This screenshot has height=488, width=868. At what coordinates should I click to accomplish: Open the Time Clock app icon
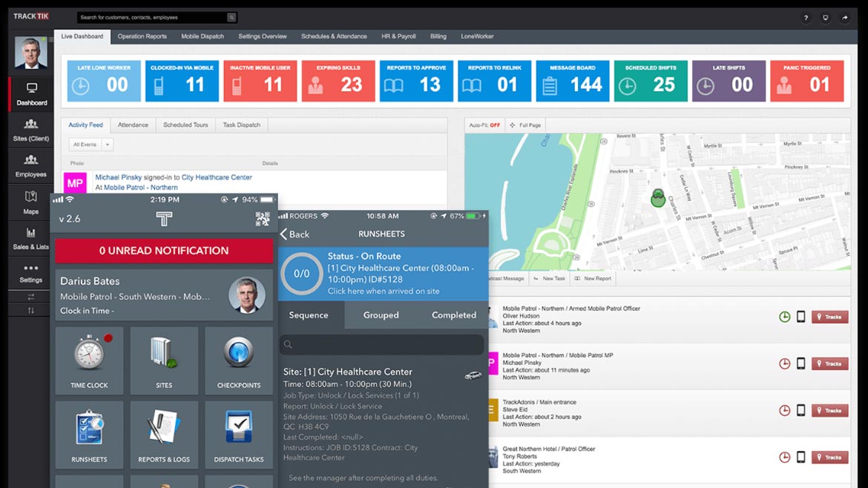coord(89,360)
